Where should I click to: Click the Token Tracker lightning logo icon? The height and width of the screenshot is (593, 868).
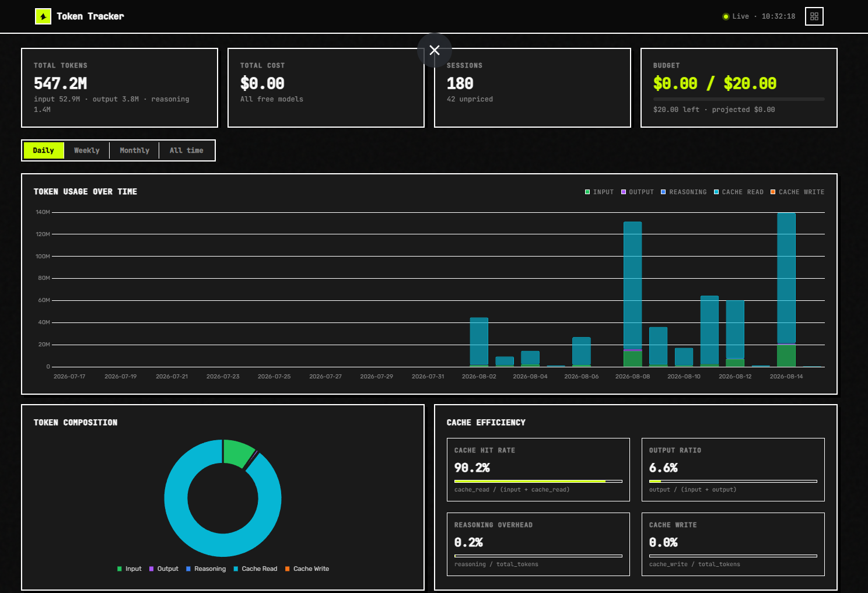pyautogui.click(x=43, y=16)
